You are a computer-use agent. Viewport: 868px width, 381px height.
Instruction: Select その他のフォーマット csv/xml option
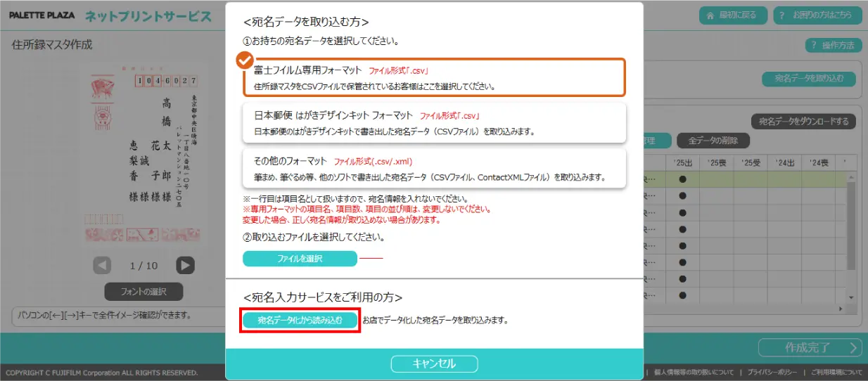tap(433, 167)
